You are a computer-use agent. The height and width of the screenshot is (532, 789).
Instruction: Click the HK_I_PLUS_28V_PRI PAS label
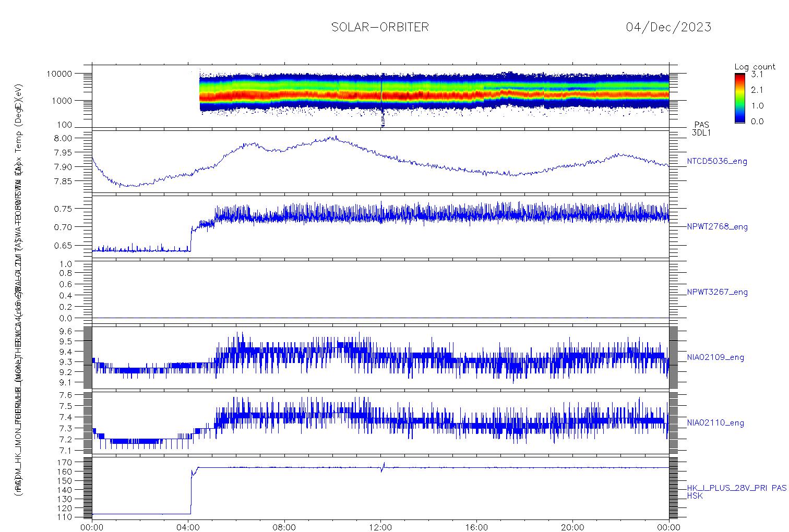(x=736, y=488)
